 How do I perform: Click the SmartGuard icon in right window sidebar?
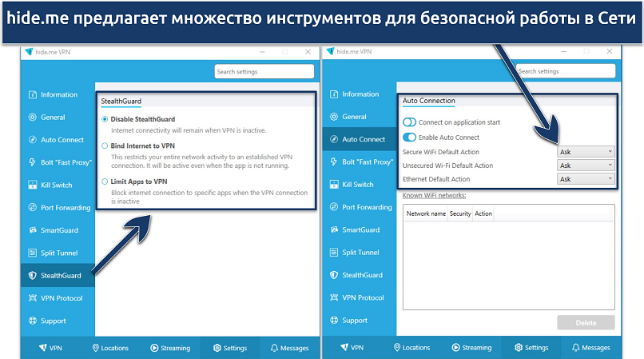(333, 230)
